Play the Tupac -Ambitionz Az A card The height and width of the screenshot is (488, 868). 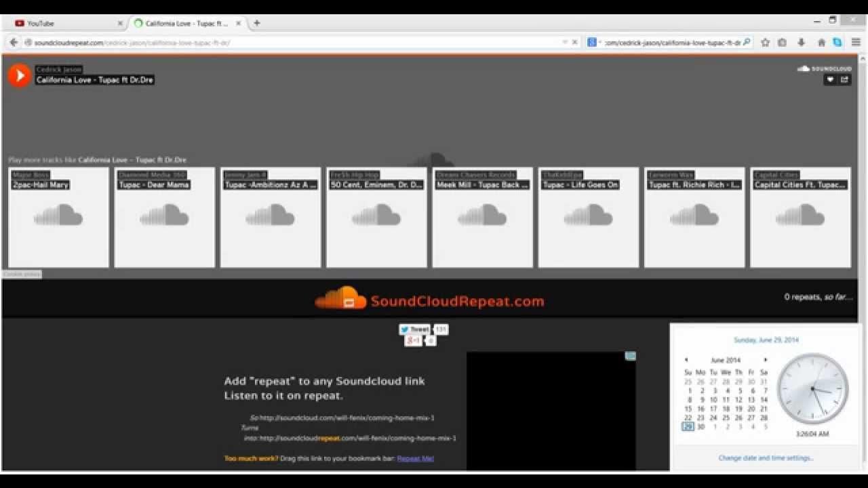point(271,218)
